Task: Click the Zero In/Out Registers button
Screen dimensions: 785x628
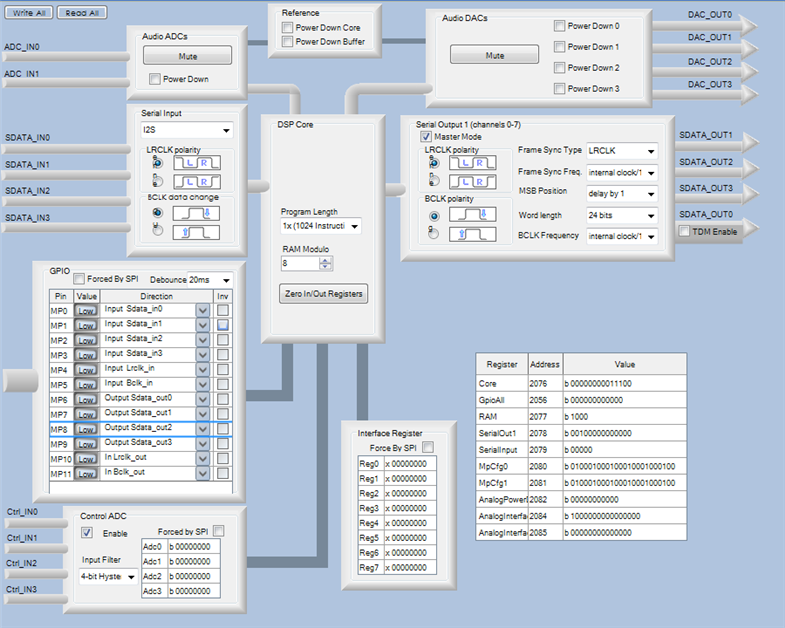Action: coord(323,293)
